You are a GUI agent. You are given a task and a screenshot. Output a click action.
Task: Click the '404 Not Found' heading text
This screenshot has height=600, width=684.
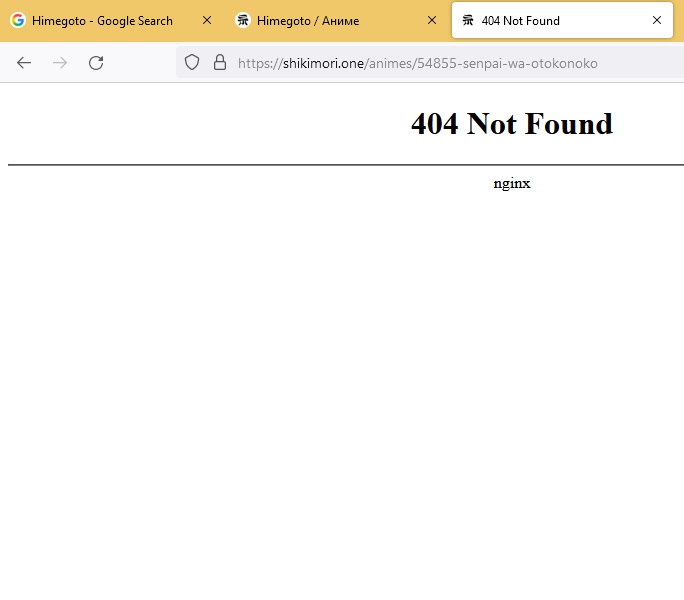pos(512,123)
